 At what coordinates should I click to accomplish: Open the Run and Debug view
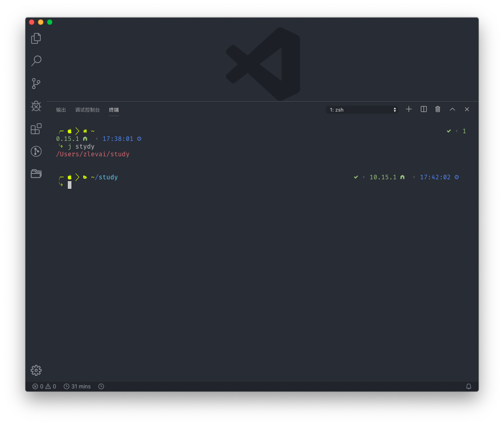(x=36, y=106)
